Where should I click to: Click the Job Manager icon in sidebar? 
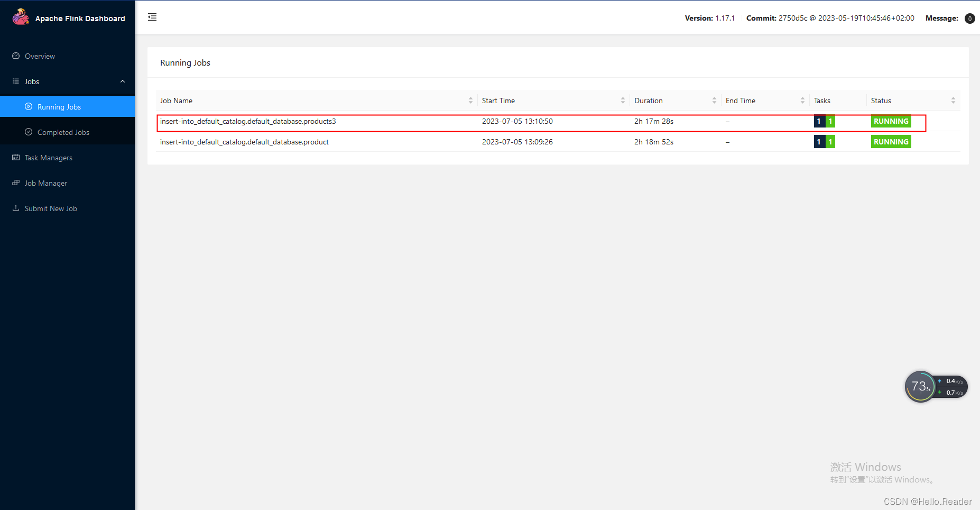click(x=16, y=183)
